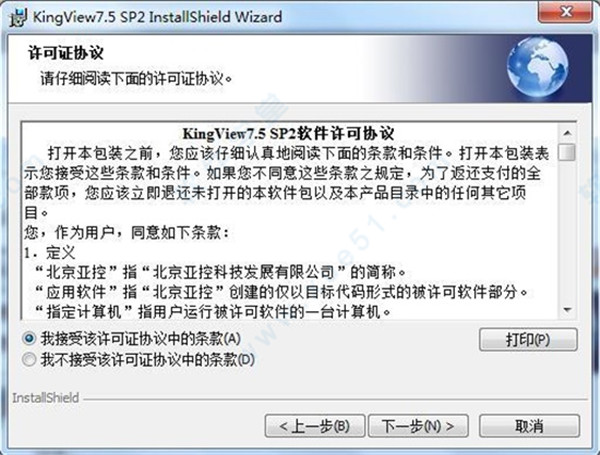Cancel the installation with 取消

(x=529, y=426)
